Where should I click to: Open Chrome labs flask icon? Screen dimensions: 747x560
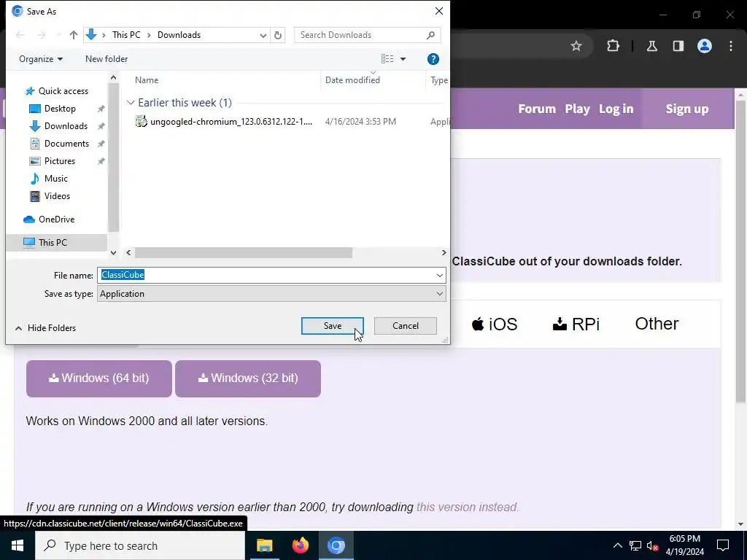(x=652, y=46)
